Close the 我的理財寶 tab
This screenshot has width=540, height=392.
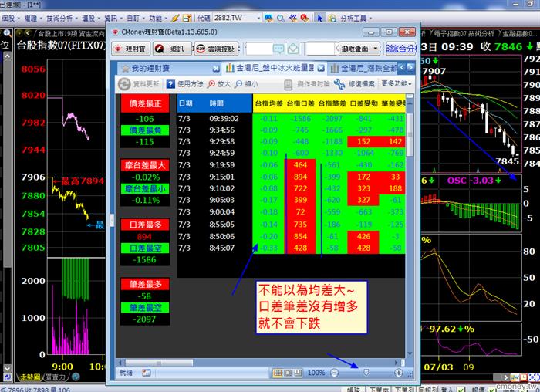215,68
